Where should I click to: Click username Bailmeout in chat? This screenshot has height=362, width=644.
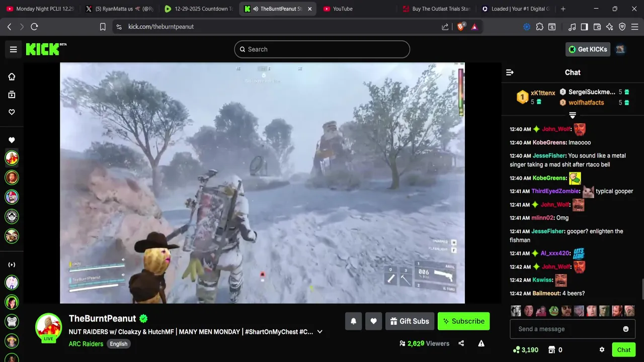point(545,293)
